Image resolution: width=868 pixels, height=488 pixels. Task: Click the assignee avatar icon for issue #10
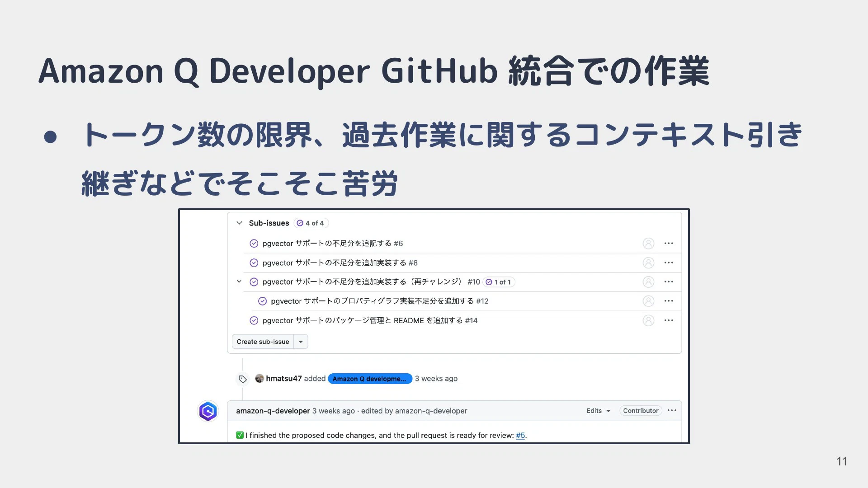tap(648, 282)
